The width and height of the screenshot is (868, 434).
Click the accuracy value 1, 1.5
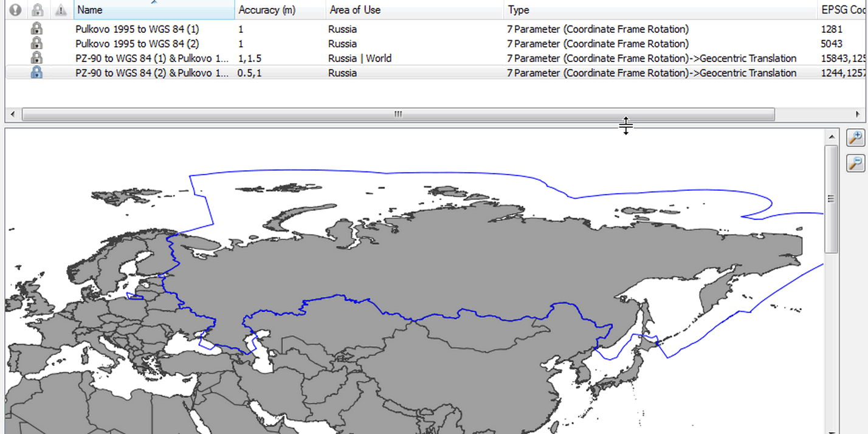point(250,58)
